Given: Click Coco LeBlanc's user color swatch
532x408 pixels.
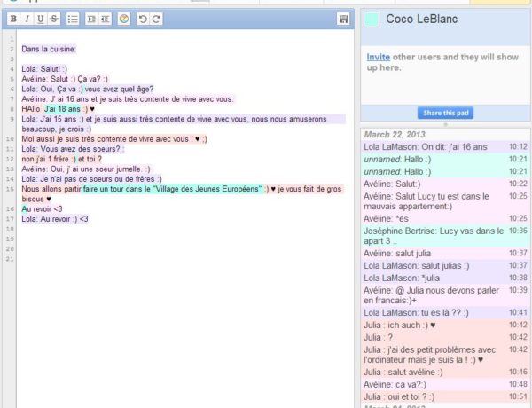Looking at the screenshot, I should 372,19.
